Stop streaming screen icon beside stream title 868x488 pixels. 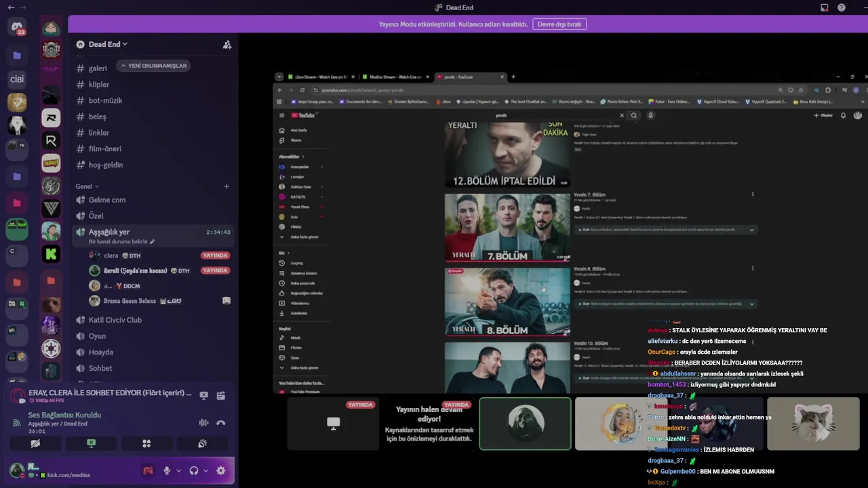click(x=203, y=396)
